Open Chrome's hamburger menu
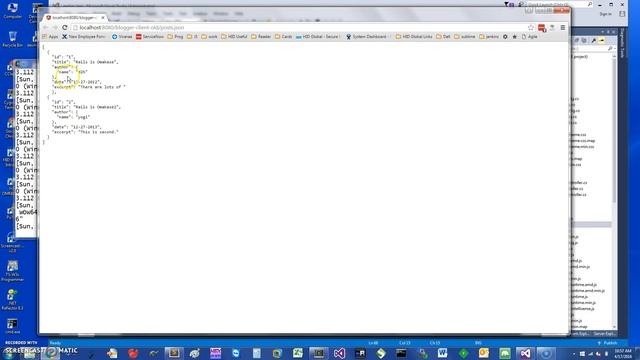The height and width of the screenshot is (360, 640). click(563, 27)
